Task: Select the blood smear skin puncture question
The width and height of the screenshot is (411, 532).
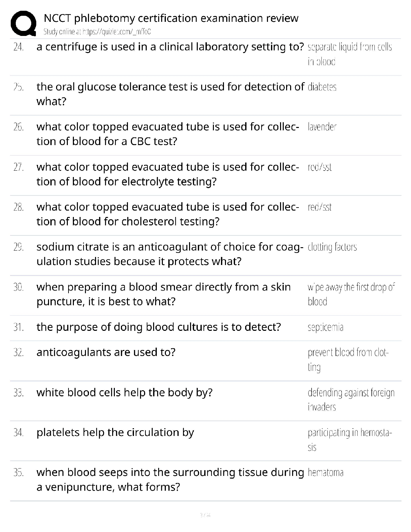Action: 164,294
